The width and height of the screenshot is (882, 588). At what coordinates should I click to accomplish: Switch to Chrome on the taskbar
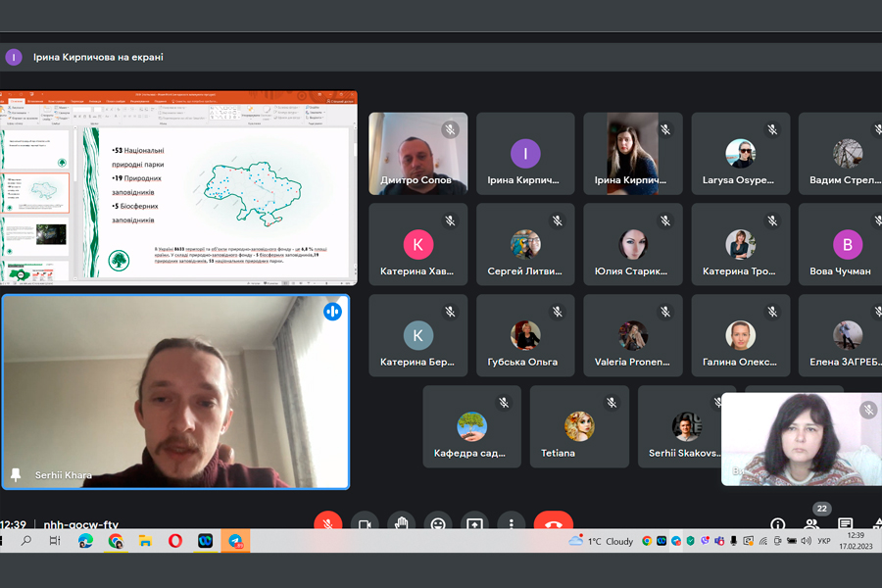pos(116,541)
